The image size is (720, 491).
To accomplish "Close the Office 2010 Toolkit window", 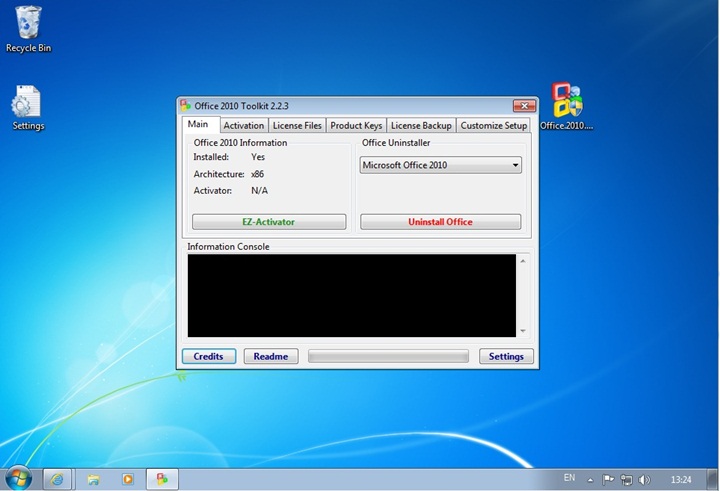I will point(524,106).
